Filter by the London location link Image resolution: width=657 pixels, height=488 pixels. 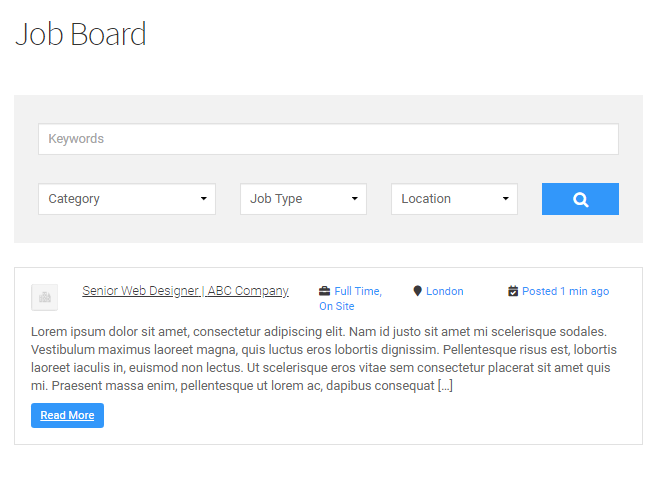(445, 291)
